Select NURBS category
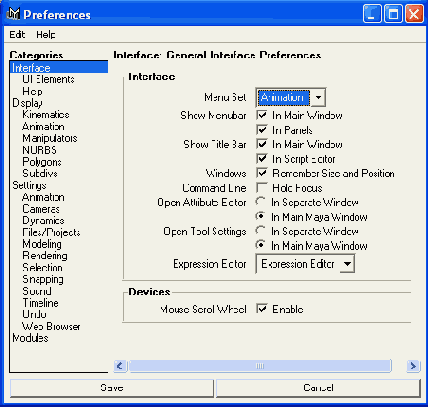 click(x=39, y=150)
